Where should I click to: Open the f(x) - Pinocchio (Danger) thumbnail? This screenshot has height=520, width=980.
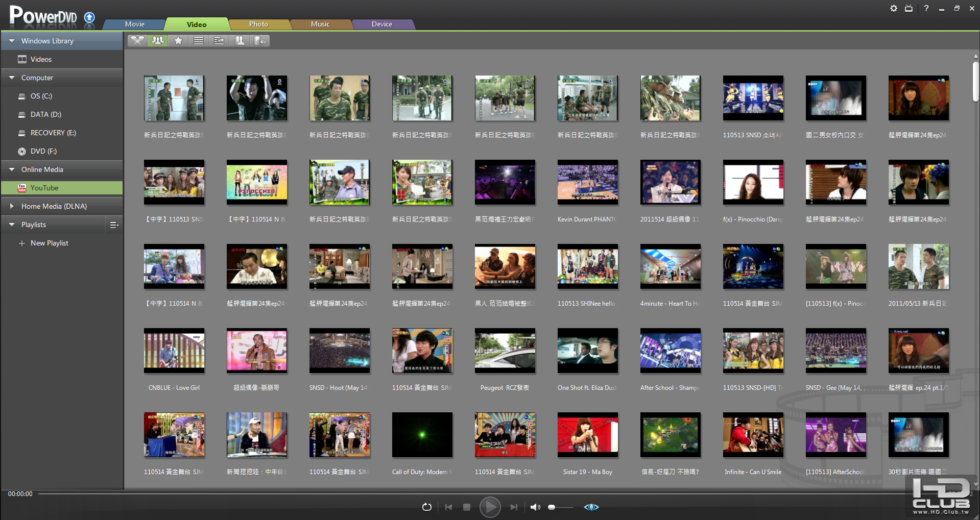click(753, 182)
